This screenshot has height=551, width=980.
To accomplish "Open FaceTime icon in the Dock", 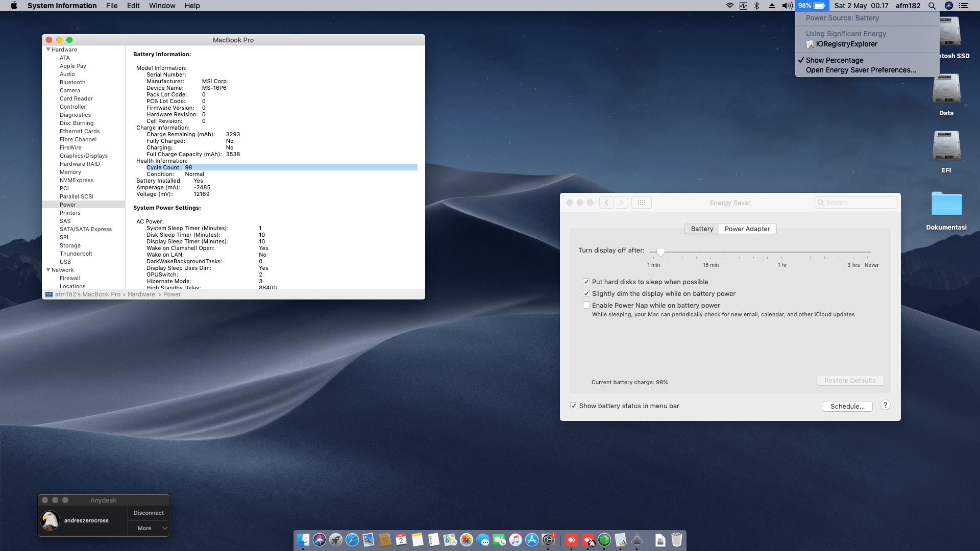I will tap(499, 540).
